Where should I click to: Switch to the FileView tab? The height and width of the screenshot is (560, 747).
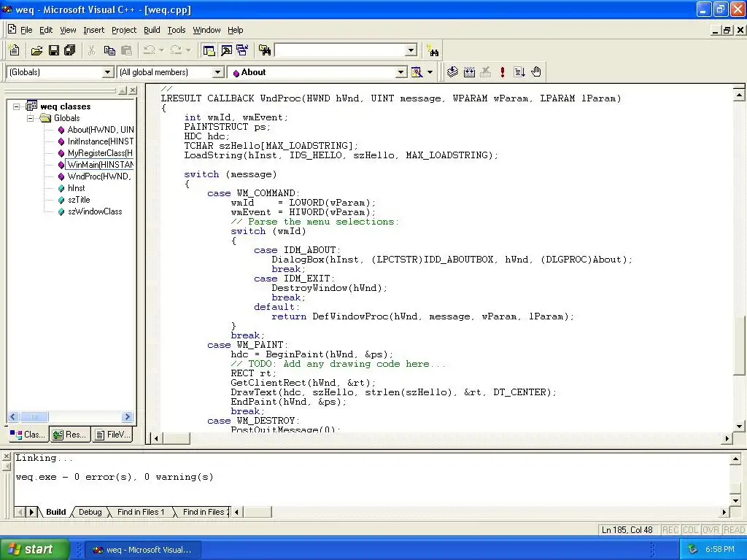[x=112, y=435]
